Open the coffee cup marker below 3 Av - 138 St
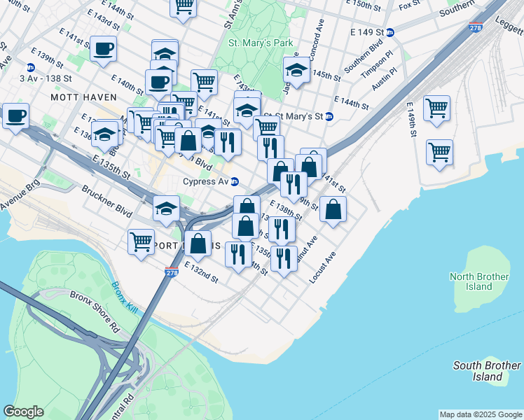 tap(15, 116)
